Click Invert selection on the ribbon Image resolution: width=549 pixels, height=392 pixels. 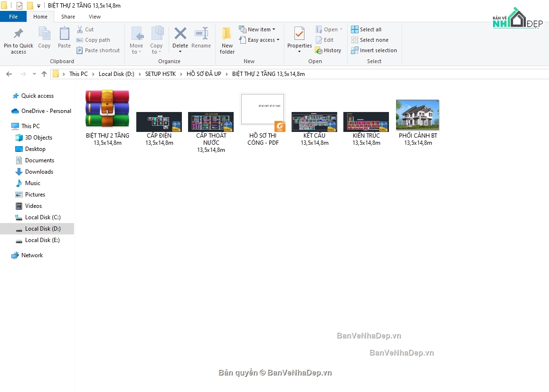[374, 50]
